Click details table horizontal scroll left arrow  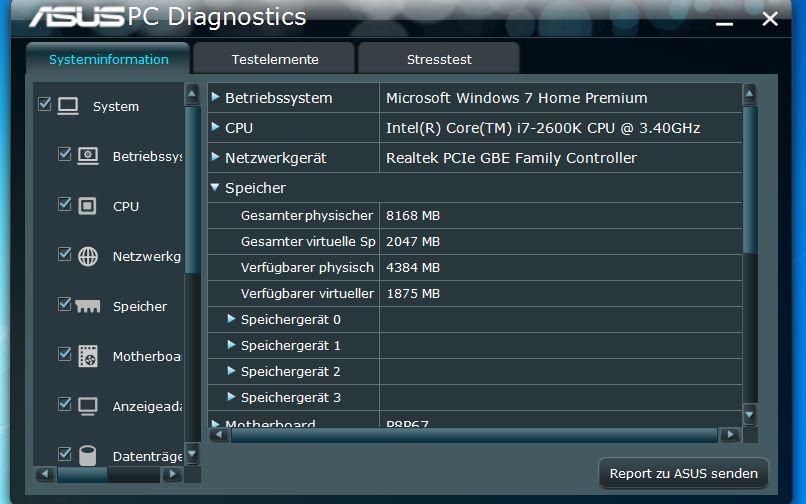coord(219,435)
